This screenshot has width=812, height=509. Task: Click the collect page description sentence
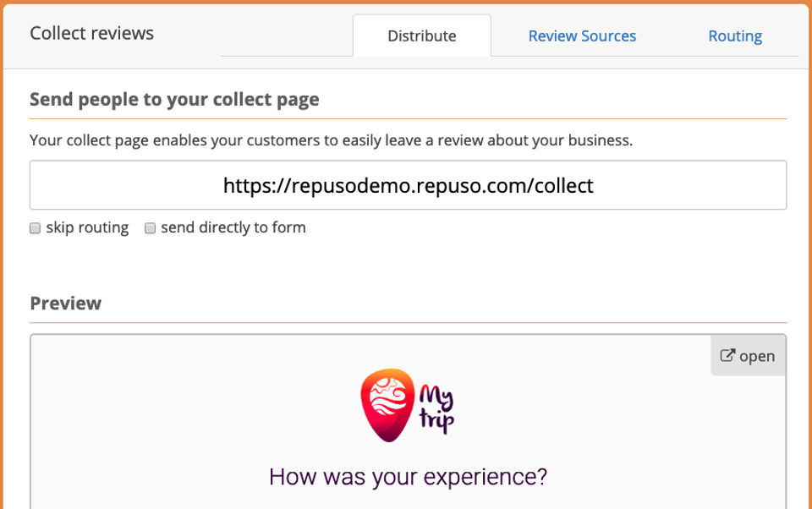click(331, 140)
